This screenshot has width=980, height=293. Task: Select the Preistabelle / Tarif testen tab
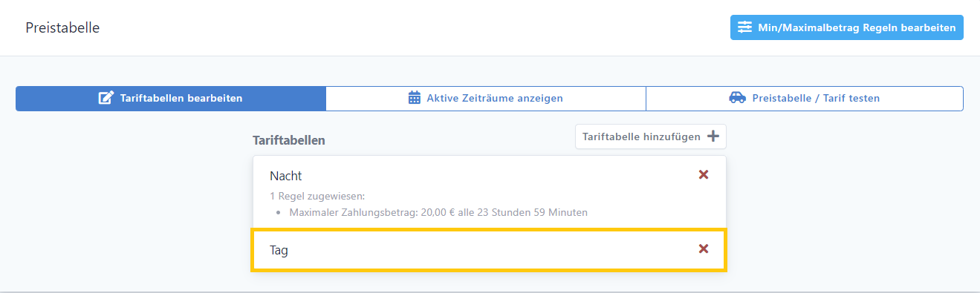(x=805, y=98)
